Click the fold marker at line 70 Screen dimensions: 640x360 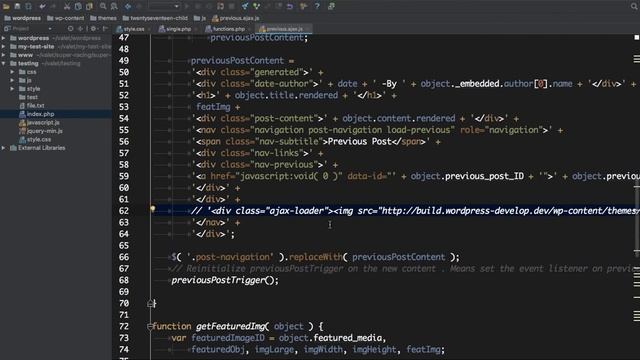(151, 303)
